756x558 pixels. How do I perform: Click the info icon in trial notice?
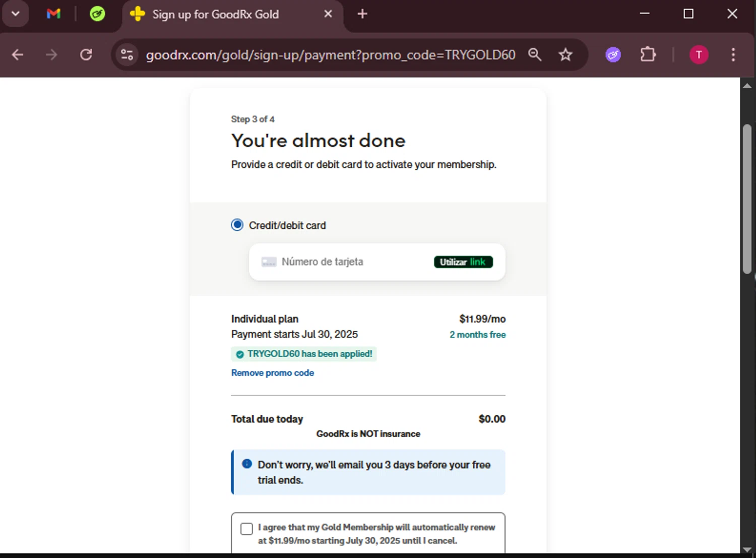247,464
